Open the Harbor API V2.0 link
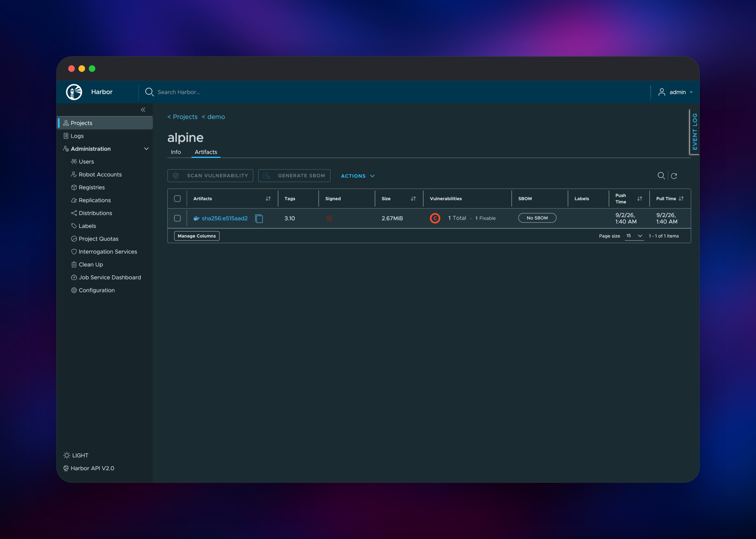756x539 pixels. 92,468
